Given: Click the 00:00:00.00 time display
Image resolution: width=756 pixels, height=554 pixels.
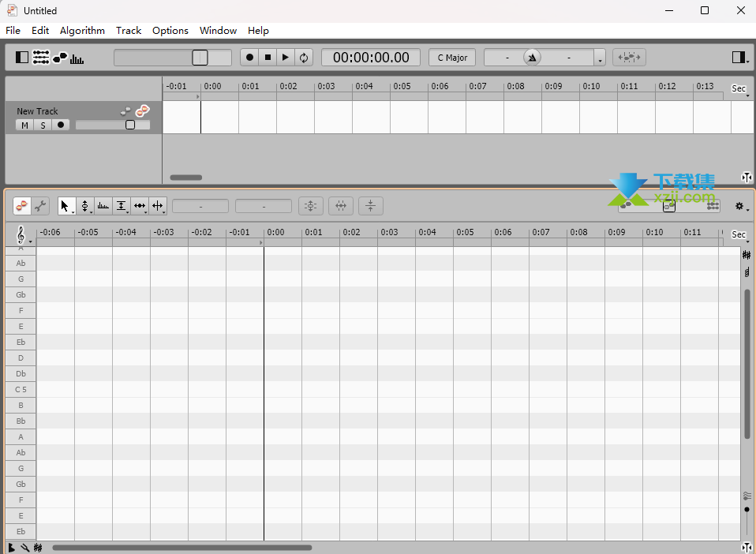Looking at the screenshot, I should pos(371,58).
